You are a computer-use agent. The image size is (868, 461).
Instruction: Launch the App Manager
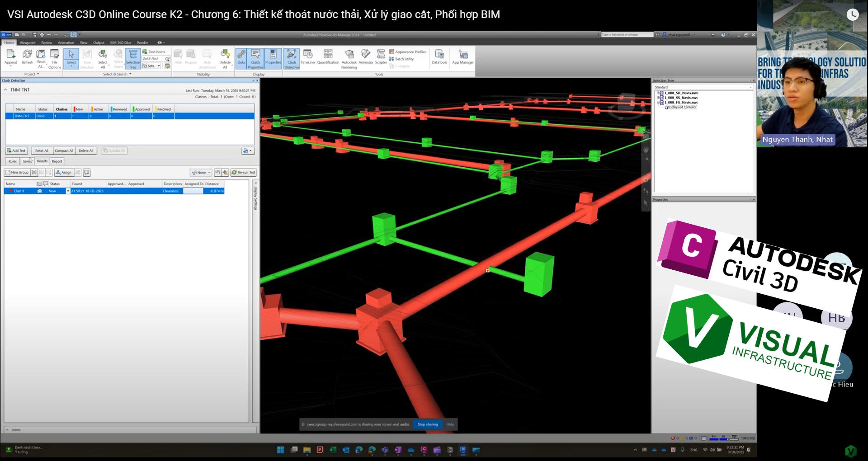coord(463,57)
